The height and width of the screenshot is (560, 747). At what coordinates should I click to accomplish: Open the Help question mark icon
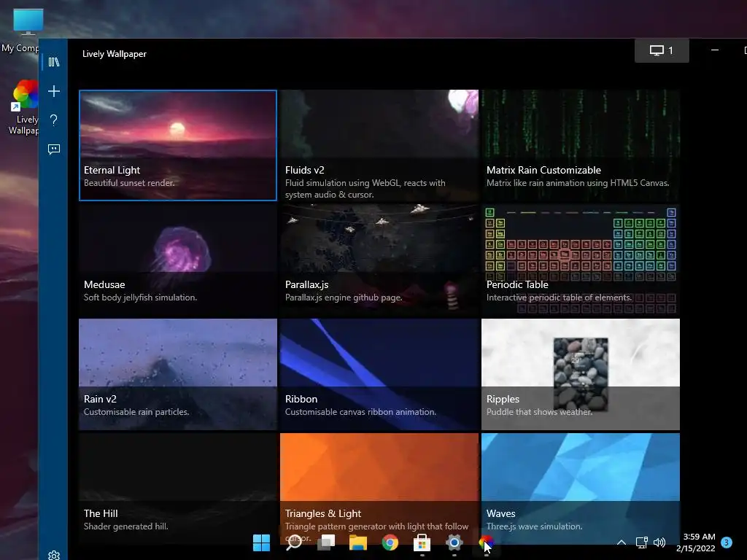pos(54,120)
